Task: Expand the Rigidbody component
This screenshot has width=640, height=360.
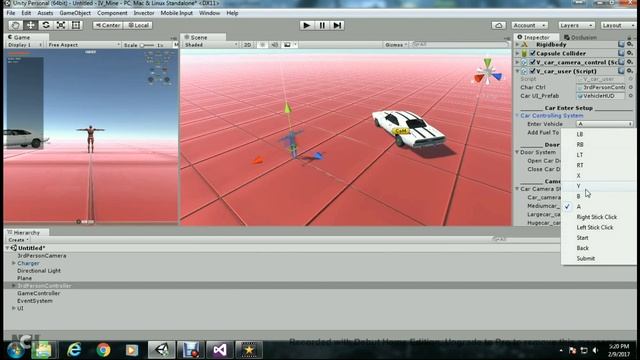Action: point(518,44)
